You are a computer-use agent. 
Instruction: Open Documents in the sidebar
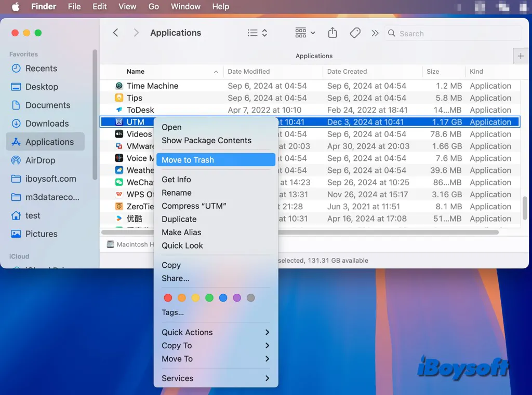(45, 105)
